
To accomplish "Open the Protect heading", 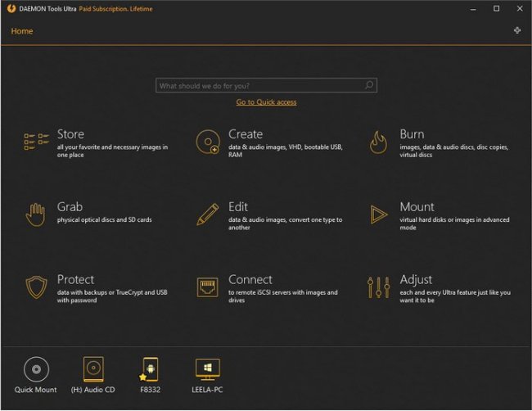I will 75,279.
